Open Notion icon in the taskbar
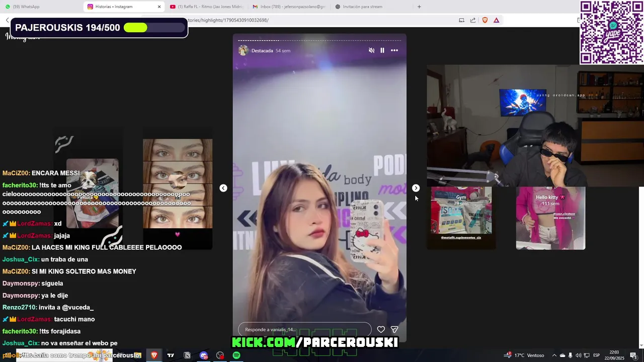 (187, 355)
